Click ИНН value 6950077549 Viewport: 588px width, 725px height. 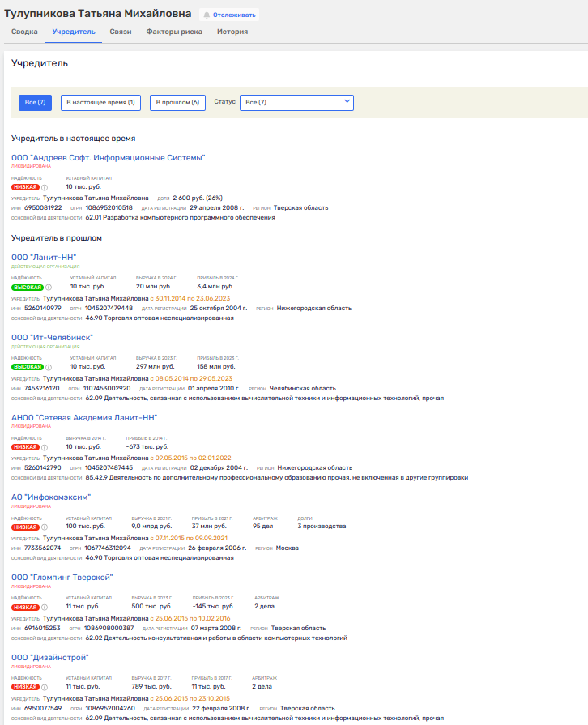[43, 708]
